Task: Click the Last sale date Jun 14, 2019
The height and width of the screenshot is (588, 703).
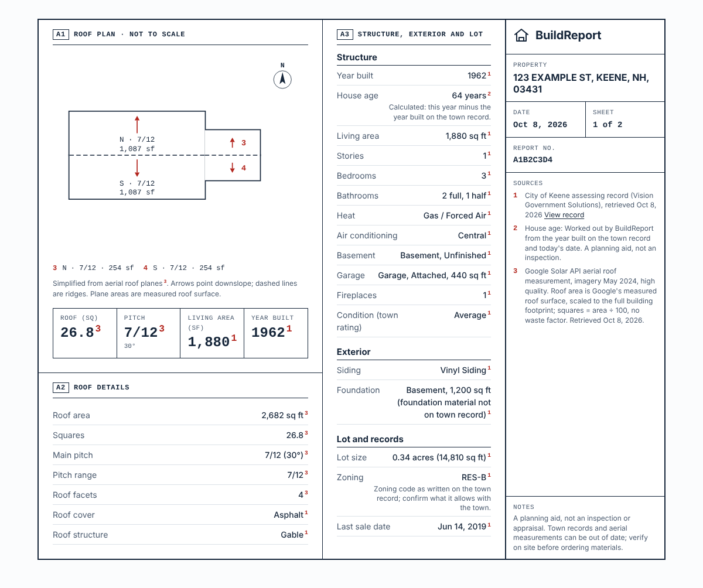Action: [462, 527]
